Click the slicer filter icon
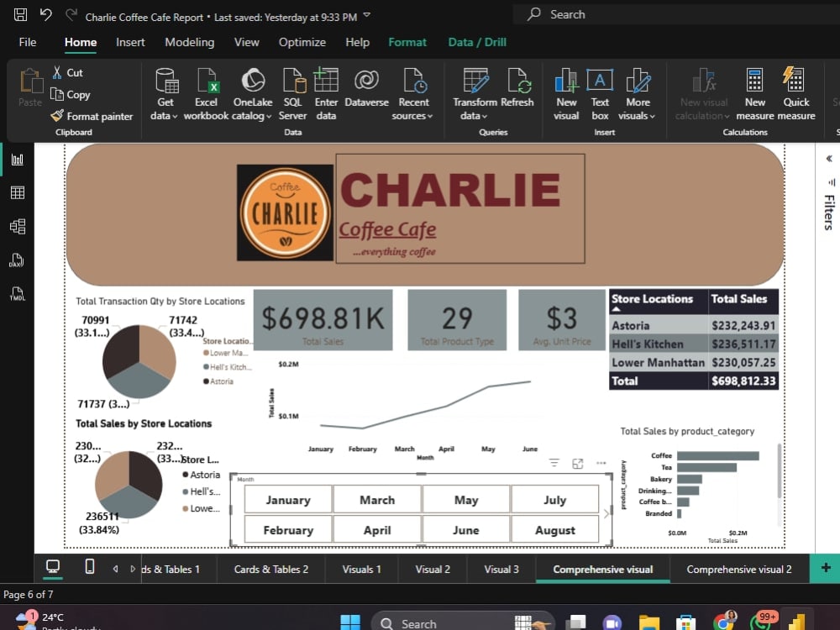 554,463
